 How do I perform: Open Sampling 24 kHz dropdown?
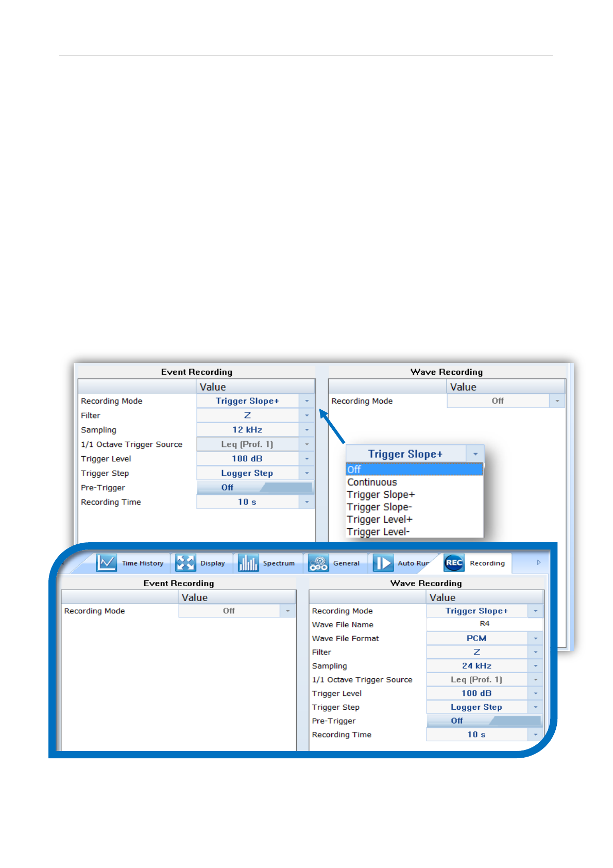536,666
